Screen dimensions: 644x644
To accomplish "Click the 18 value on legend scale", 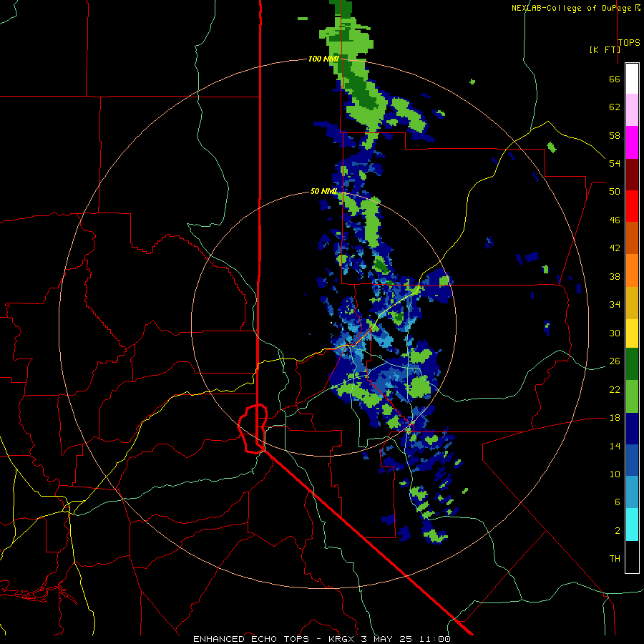I will point(615,418).
